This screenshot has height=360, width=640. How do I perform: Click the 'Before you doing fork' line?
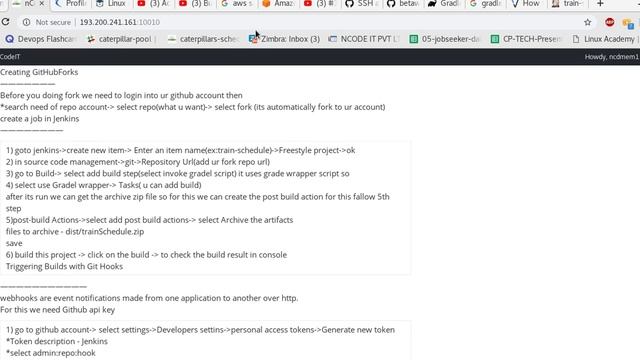[x=121, y=96]
